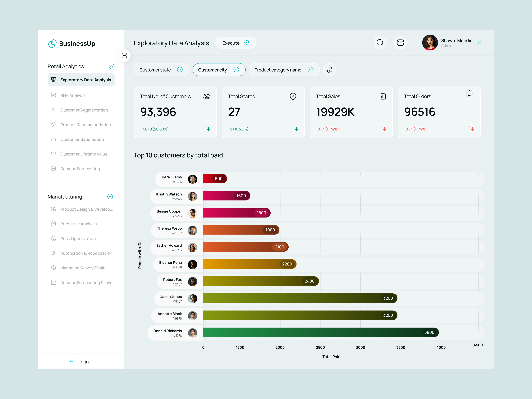
Task: Click the receipt icon on Total Orders card
Action: click(x=470, y=94)
